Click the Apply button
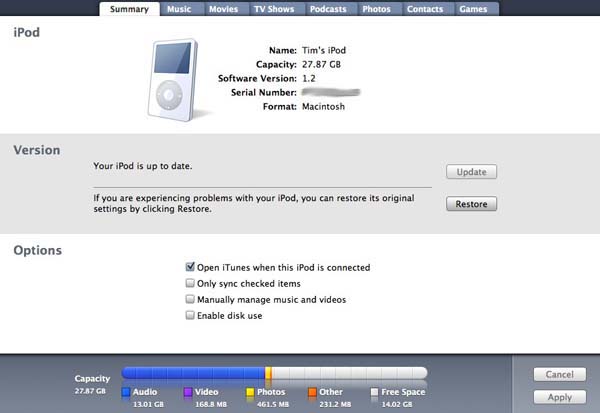Screen dimensions: 600x413 (x=559, y=397)
